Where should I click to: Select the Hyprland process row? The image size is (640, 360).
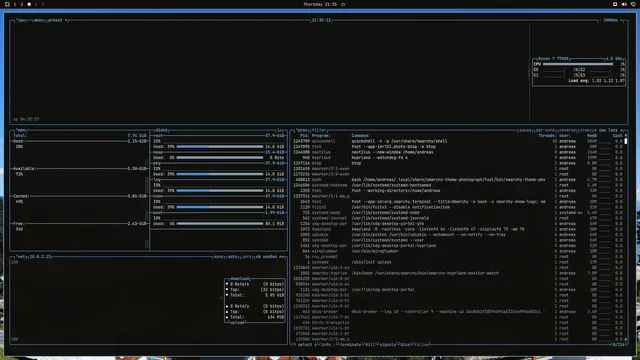tap(458, 158)
